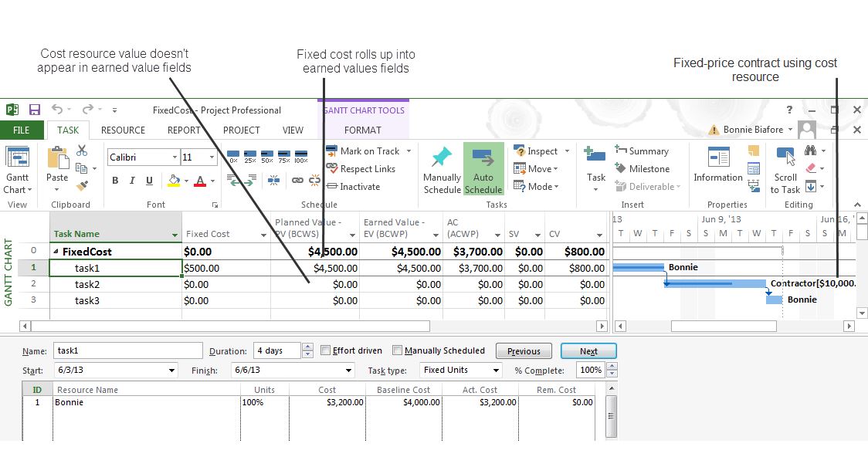Toggle Auto Schedule mode
This screenshot has height=457, width=868.
pos(483,169)
